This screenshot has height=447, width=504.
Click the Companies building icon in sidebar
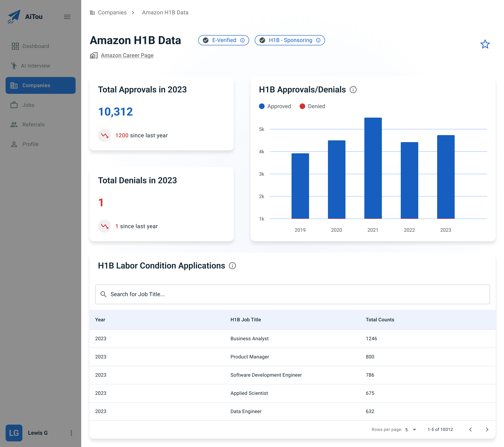click(x=14, y=85)
